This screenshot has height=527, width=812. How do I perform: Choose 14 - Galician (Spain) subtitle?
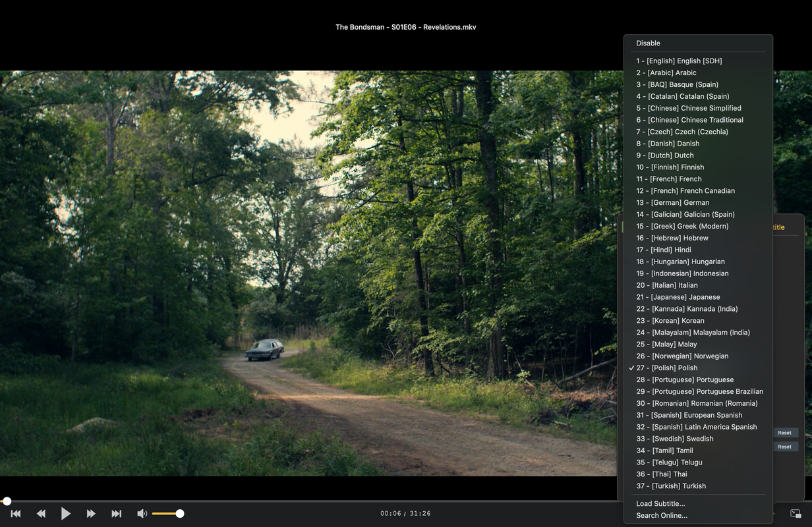click(x=698, y=215)
